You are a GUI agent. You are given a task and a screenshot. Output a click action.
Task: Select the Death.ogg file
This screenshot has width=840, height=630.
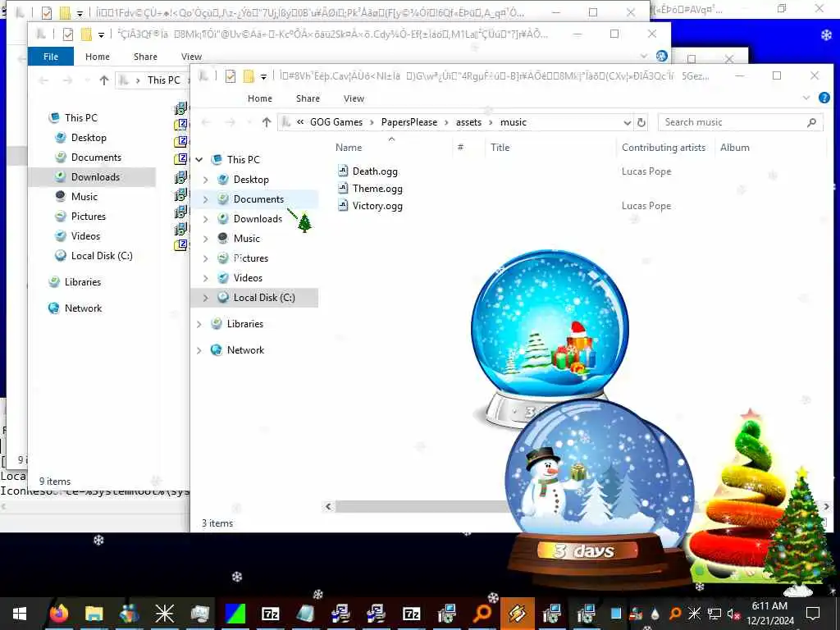(x=374, y=171)
